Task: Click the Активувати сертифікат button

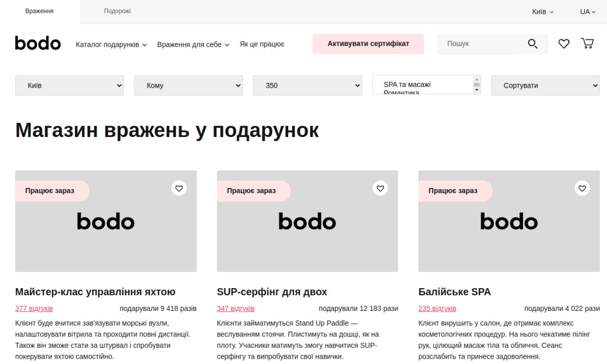Action: [x=368, y=44]
